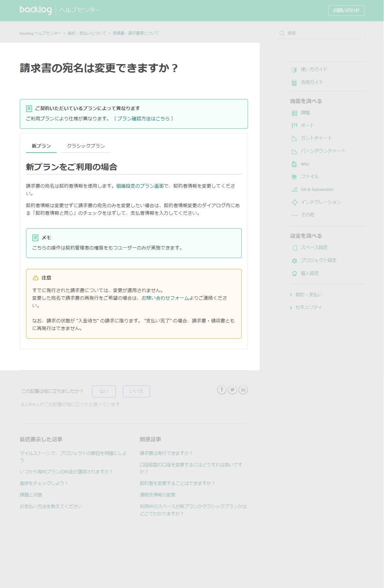384x588 pixels.
Task: Click the スペース設定 icon
Action: (x=295, y=248)
